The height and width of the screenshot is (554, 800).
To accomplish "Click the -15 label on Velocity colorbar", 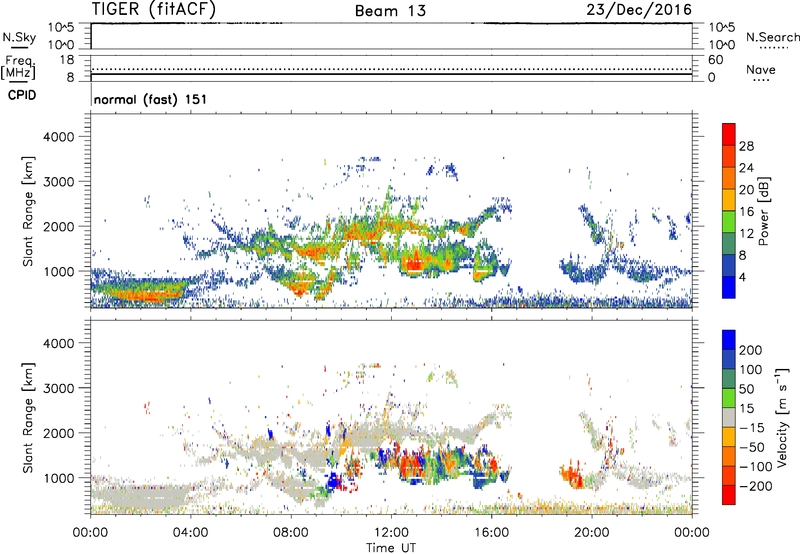I will click(x=752, y=428).
